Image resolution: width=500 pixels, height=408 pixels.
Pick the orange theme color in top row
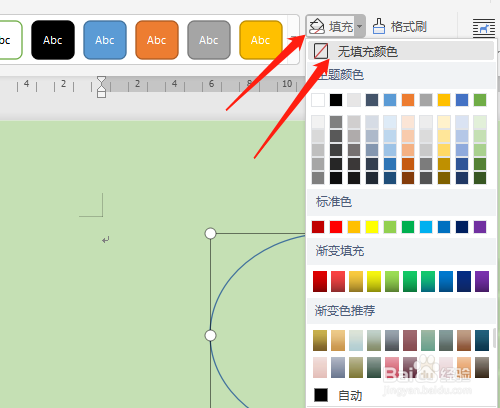click(x=408, y=100)
